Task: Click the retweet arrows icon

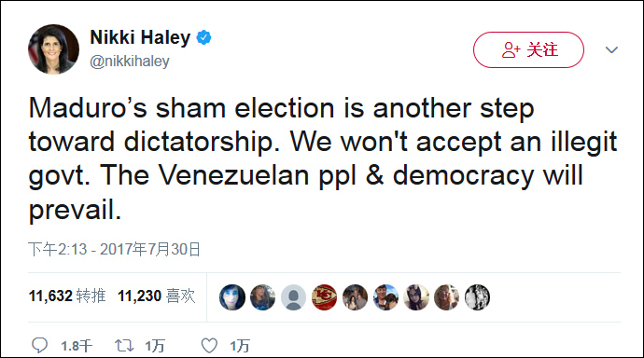Action: click(124, 346)
